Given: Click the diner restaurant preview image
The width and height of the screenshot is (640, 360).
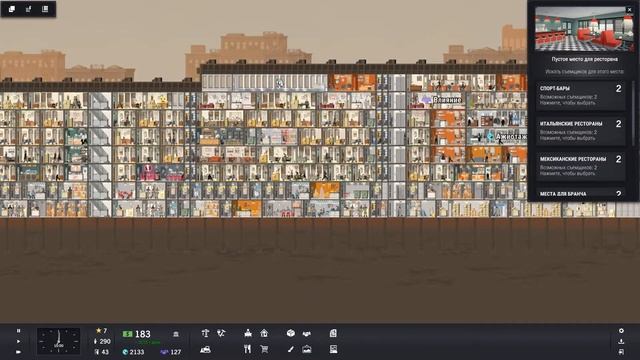Looking at the screenshot, I should click(584, 29).
